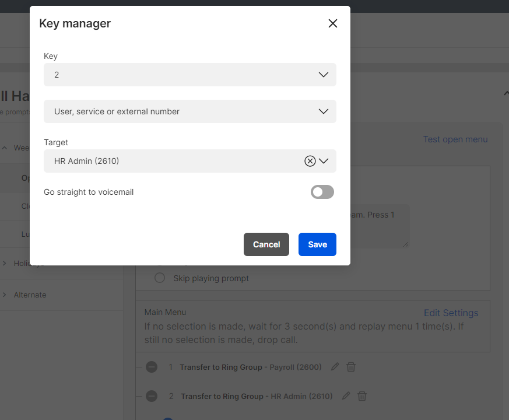Open User, service or external number dropdown
The height and width of the screenshot is (420, 509).
click(x=189, y=111)
